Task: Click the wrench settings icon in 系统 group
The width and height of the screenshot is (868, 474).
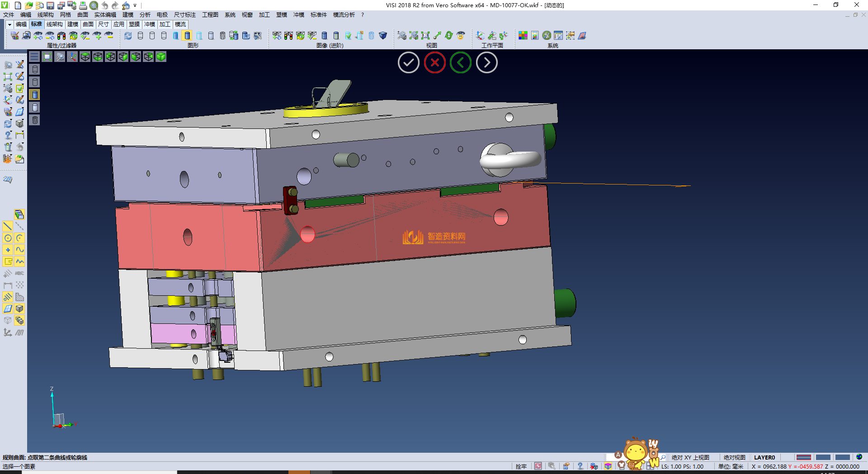Action: tap(547, 36)
